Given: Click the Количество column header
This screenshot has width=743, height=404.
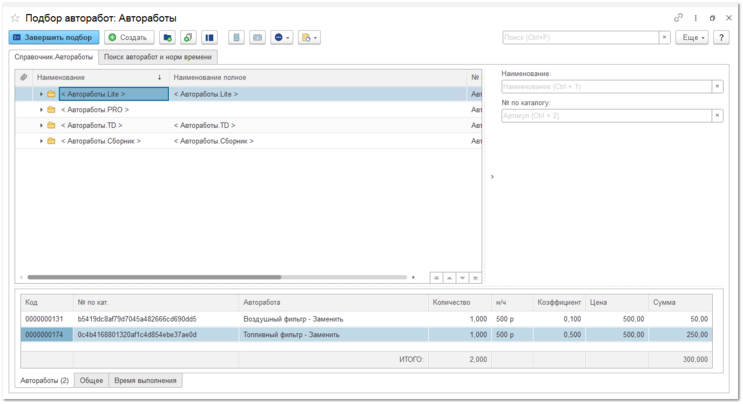Looking at the screenshot, I should [460, 302].
